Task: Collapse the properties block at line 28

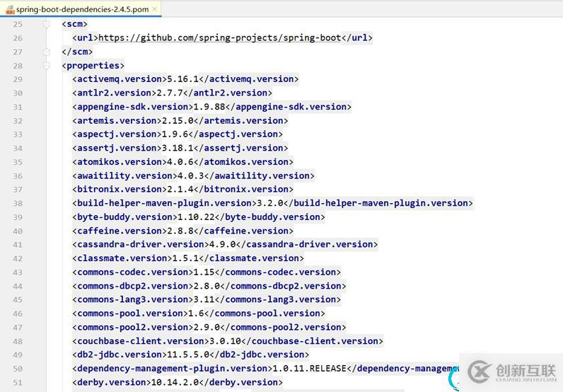Action: click(46, 65)
